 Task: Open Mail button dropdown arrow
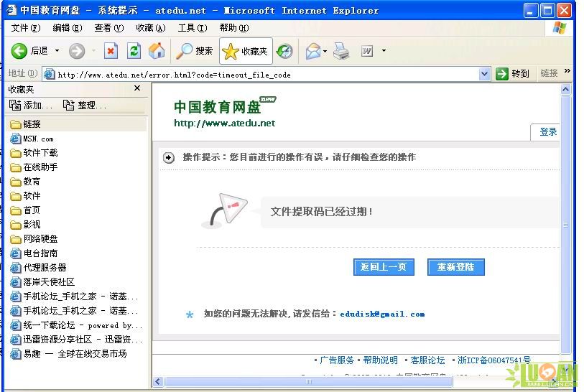325,51
